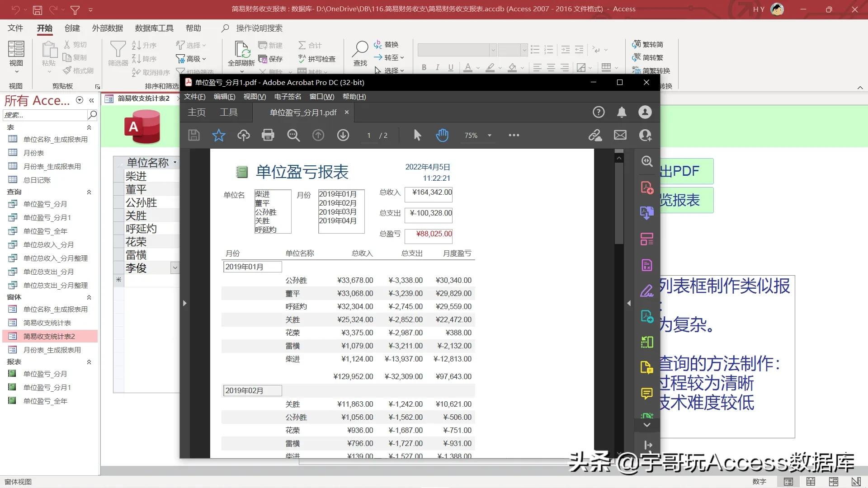
Task: Click the Acrobat notifications bell icon
Action: coord(622,112)
